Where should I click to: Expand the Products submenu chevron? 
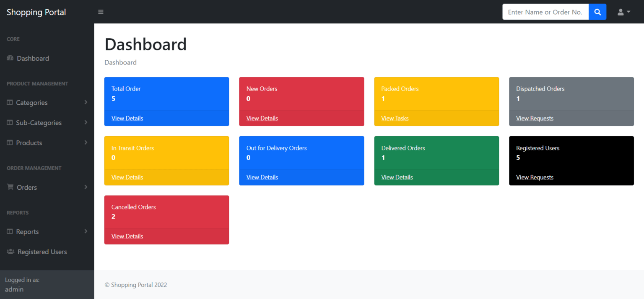tap(86, 142)
